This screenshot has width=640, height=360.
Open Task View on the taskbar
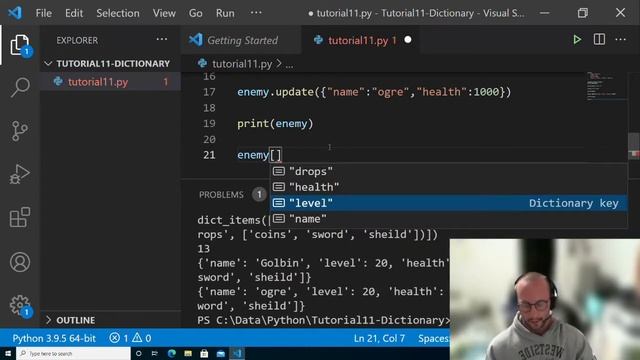[x=155, y=353]
